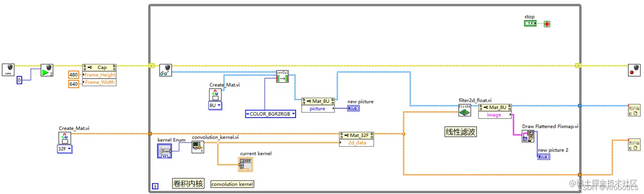This screenshot has width=644, height=194.
Task: Click the Create_Mat.vi icon above 8U
Action: coord(215,95)
